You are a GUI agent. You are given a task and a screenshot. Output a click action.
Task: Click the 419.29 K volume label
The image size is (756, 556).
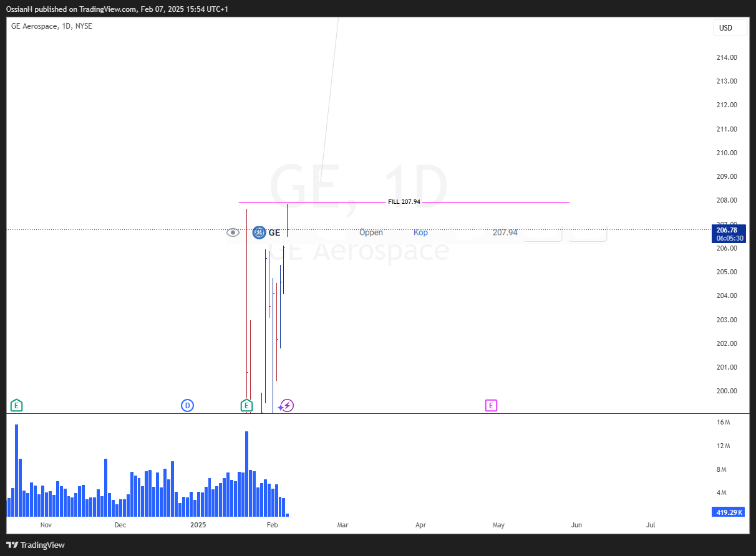click(728, 512)
